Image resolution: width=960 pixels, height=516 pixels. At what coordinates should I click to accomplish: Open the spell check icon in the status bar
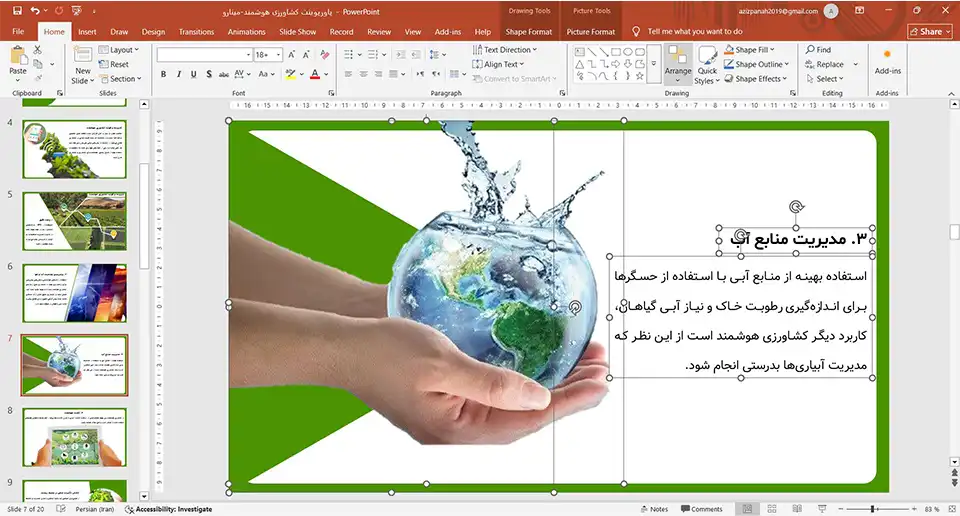tap(61, 509)
